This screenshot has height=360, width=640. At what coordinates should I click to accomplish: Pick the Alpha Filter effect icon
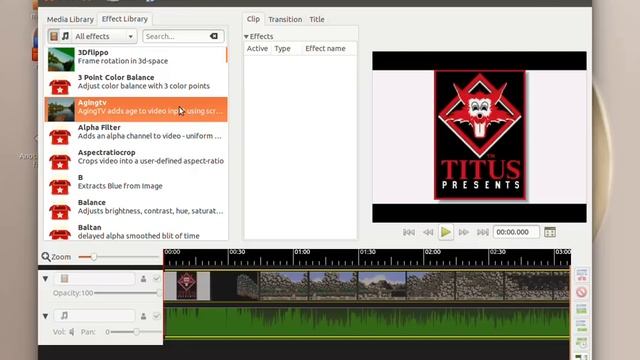coord(60,136)
